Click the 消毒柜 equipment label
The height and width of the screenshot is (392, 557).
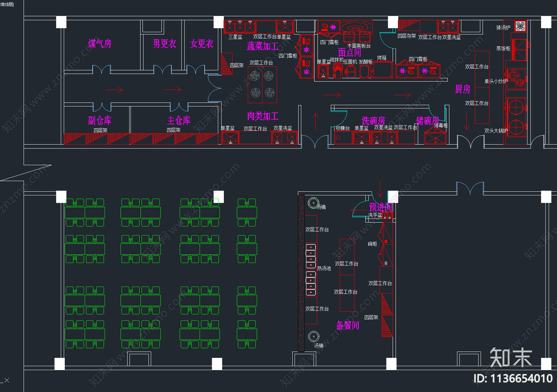click(441, 126)
